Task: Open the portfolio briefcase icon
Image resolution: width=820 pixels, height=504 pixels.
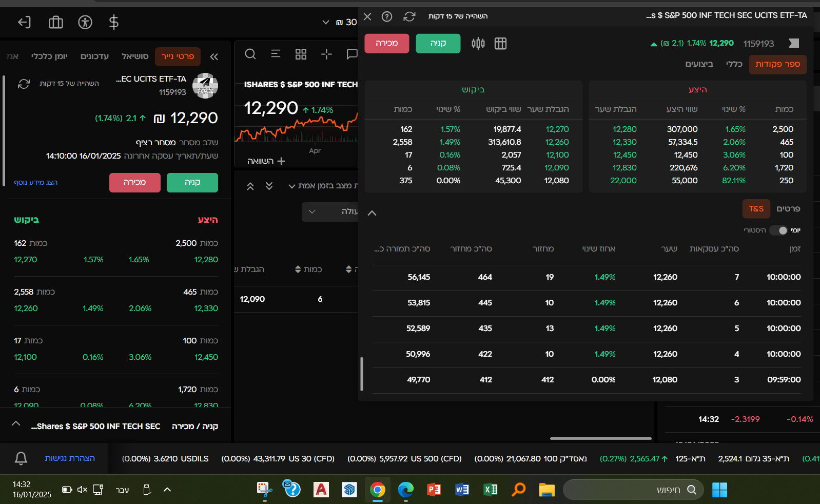Action: tap(55, 22)
